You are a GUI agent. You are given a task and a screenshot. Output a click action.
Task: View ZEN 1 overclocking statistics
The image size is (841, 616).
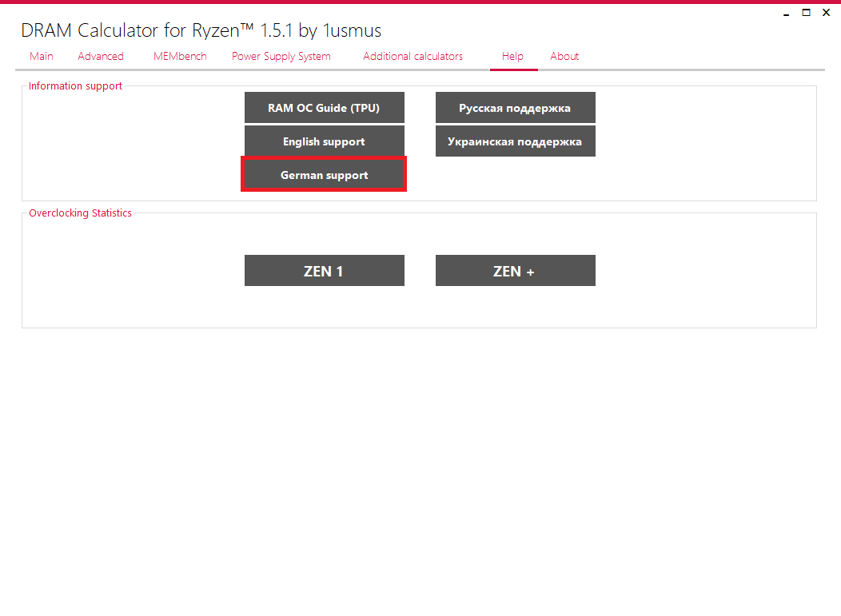tap(325, 271)
